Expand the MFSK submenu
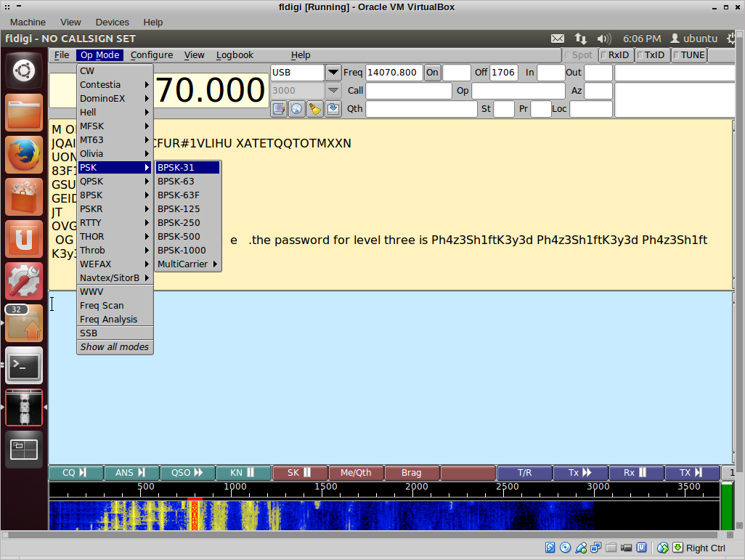 (x=115, y=126)
